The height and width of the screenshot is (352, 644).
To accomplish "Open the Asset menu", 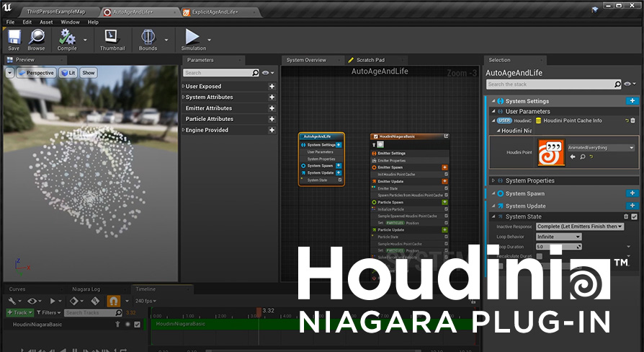I will [46, 22].
